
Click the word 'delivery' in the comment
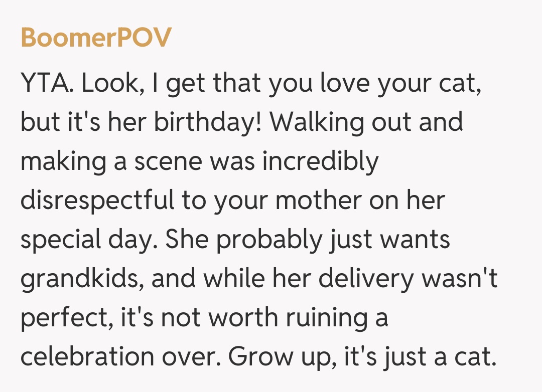pyautogui.click(x=371, y=279)
